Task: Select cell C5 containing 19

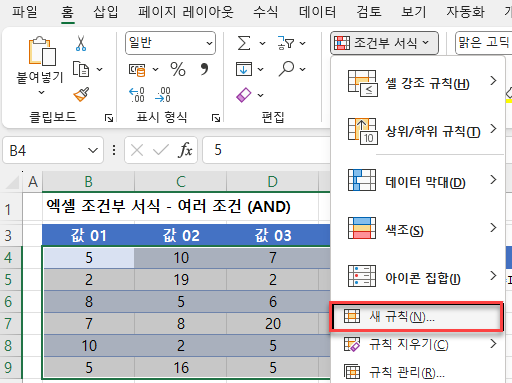Action: pyautogui.click(x=180, y=280)
